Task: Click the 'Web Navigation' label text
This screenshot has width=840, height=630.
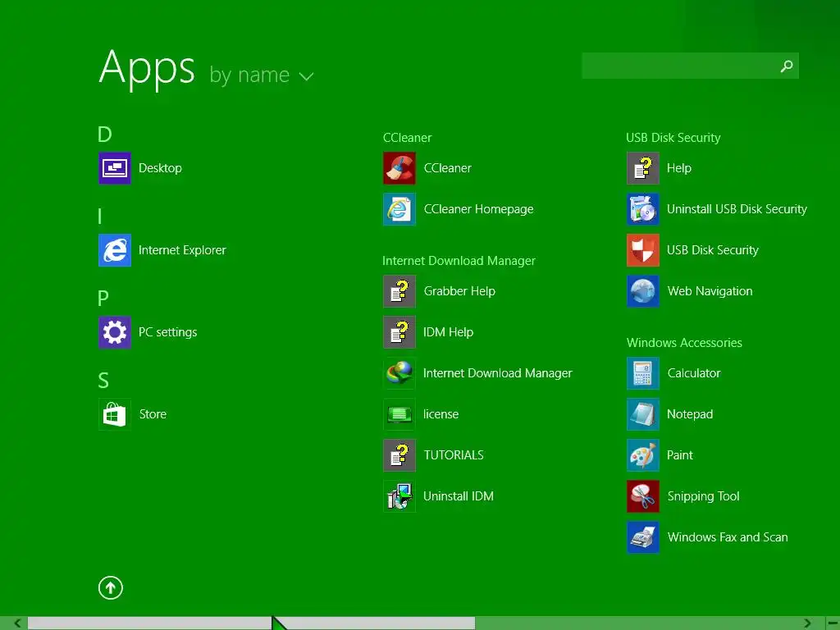Action: pyautogui.click(x=710, y=291)
